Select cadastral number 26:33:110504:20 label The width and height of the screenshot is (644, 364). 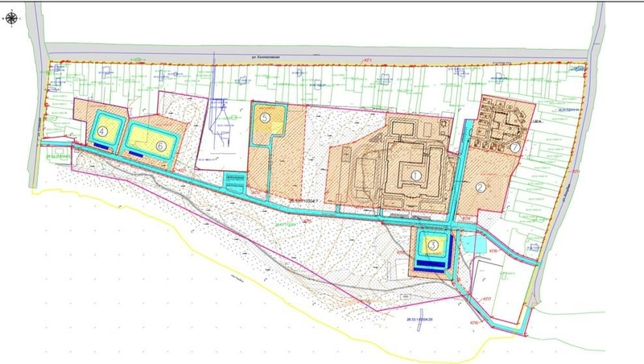414,320
